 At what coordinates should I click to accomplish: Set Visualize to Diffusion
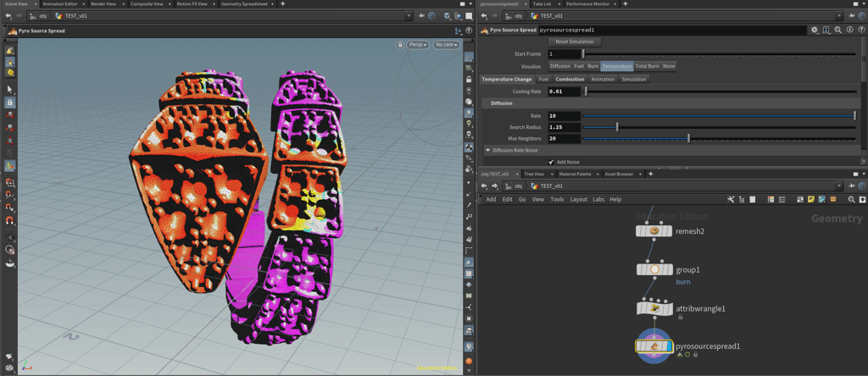tap(559, 66)
